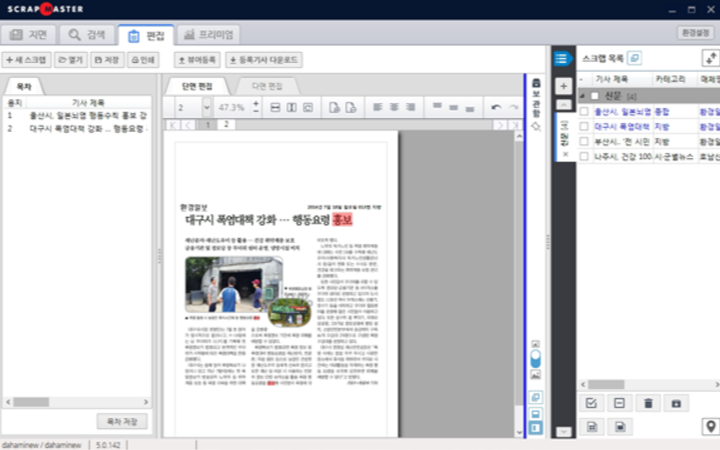
Task: Click the second page-document icon in the toolbar
Action: (x=351, y=107)
